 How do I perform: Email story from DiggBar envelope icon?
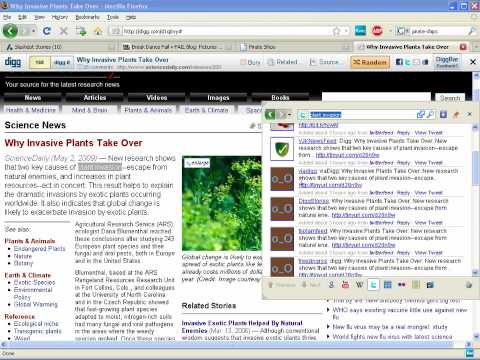coord(416,62)
